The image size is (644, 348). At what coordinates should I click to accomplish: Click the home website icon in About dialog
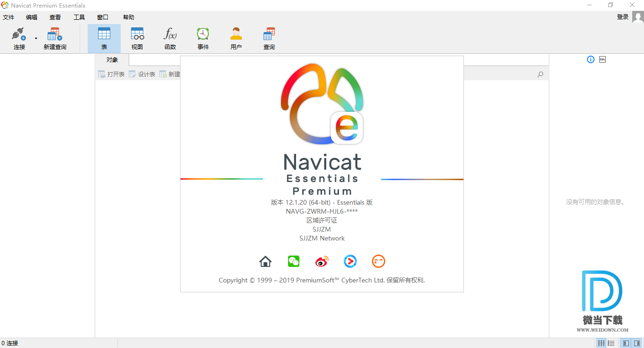coord(265,261)
